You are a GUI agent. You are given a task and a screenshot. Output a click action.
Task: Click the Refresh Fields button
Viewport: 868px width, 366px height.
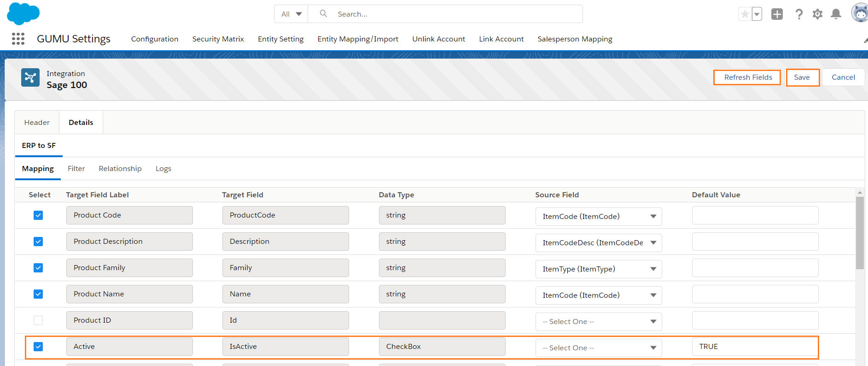click(747, 77)
